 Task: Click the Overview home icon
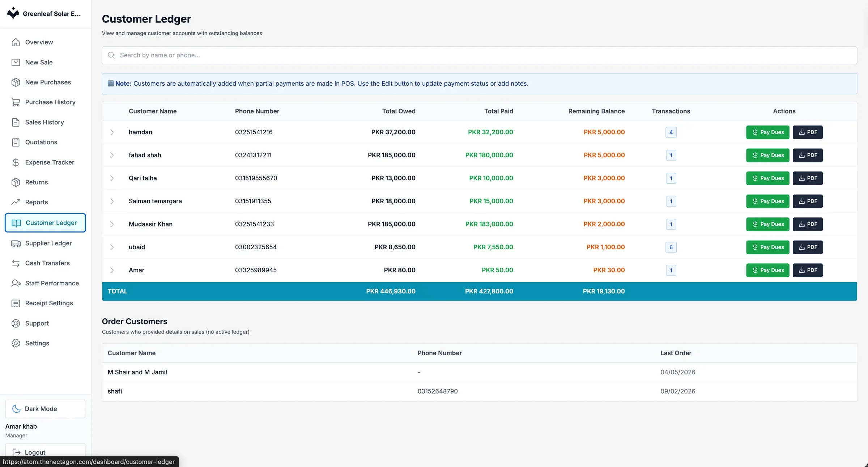pyautogui.click(x=16, y=42)
